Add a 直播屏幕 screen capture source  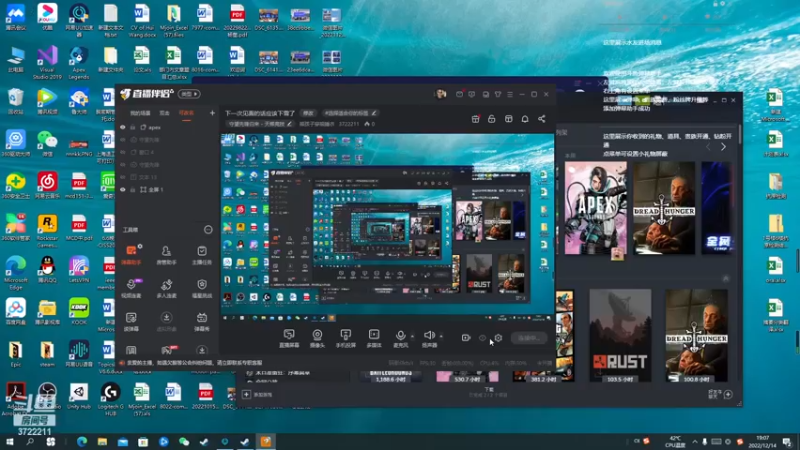[289, 338]
